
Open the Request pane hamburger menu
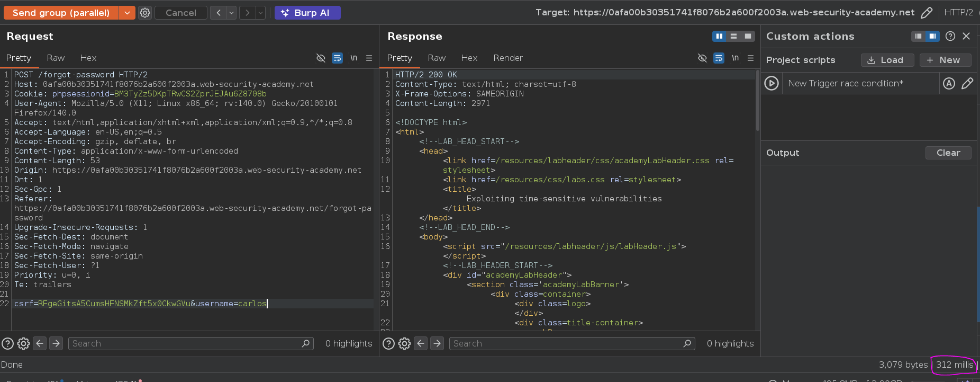pos(369,58)
